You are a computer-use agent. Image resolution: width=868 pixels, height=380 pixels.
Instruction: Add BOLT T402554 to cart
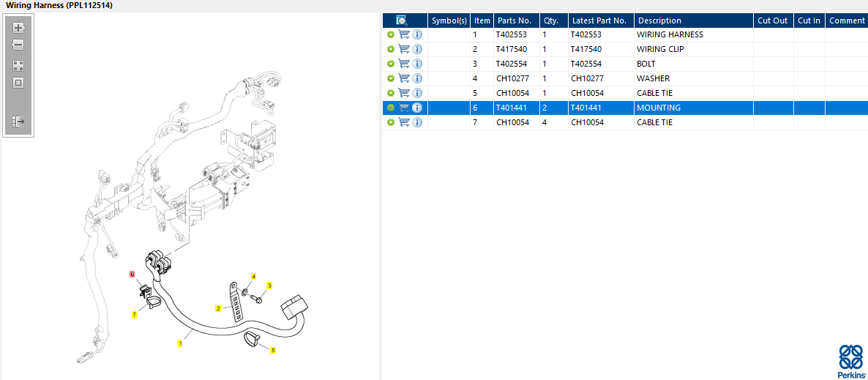click(404, 64)
